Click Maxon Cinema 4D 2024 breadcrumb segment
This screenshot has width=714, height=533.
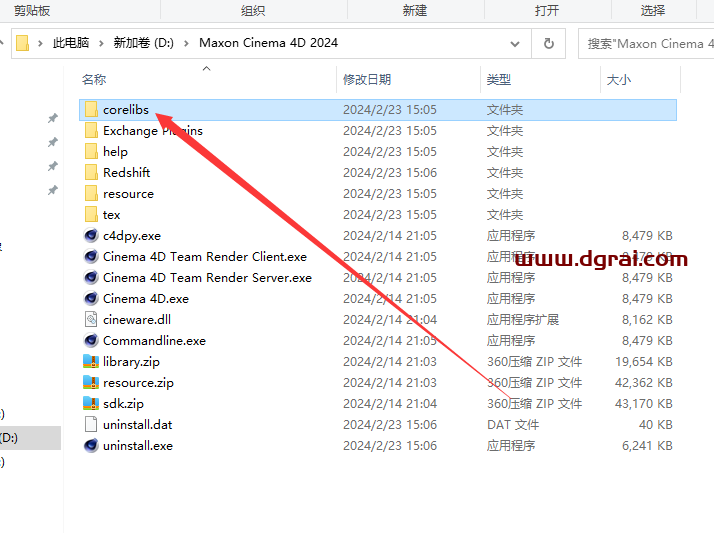click(x=269, y=43)
